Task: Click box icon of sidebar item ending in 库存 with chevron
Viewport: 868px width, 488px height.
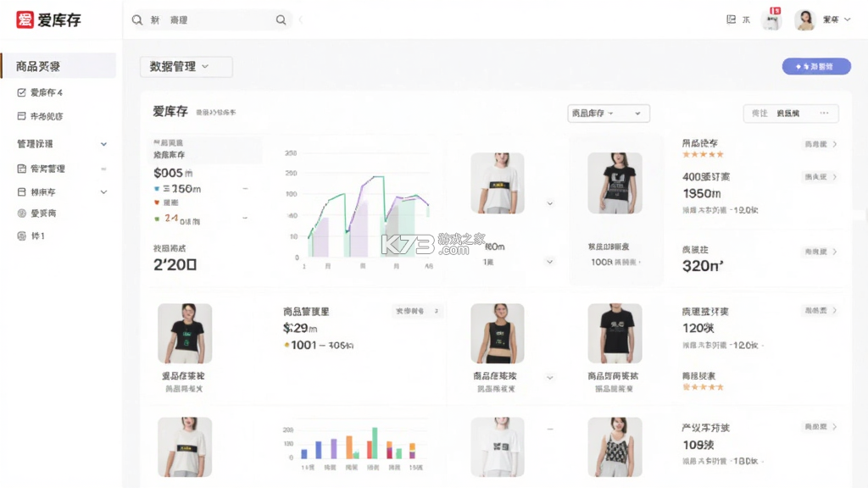Action: (x=21, y=192)
